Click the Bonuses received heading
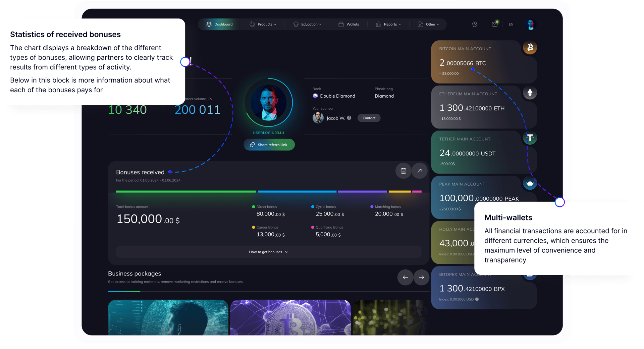Screen dimensions: 644x349 (140, 172)
